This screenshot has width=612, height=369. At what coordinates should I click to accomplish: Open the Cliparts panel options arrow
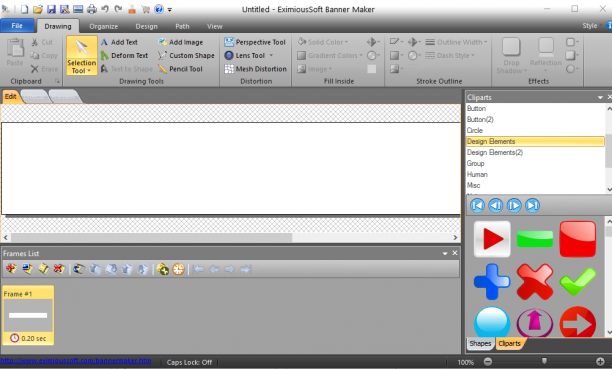[x=600, y=97]
